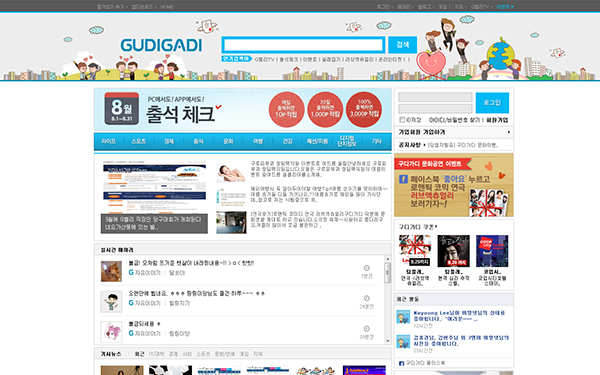The height and width of the screenshot is (375, 600).
Task: Click the pink character avatar in the realtime list
Action: click(x=111, y=332)
